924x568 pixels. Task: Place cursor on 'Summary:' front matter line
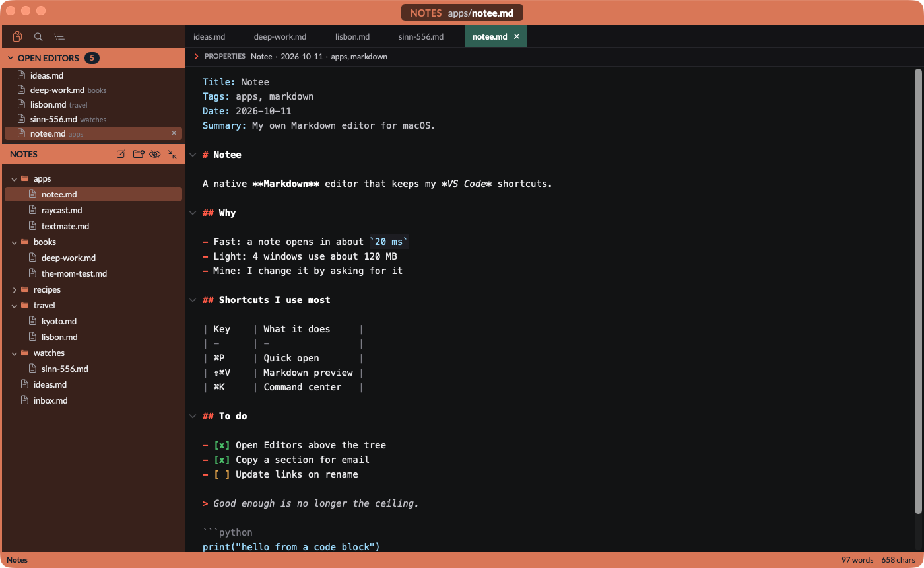click(x=319, y=125)
